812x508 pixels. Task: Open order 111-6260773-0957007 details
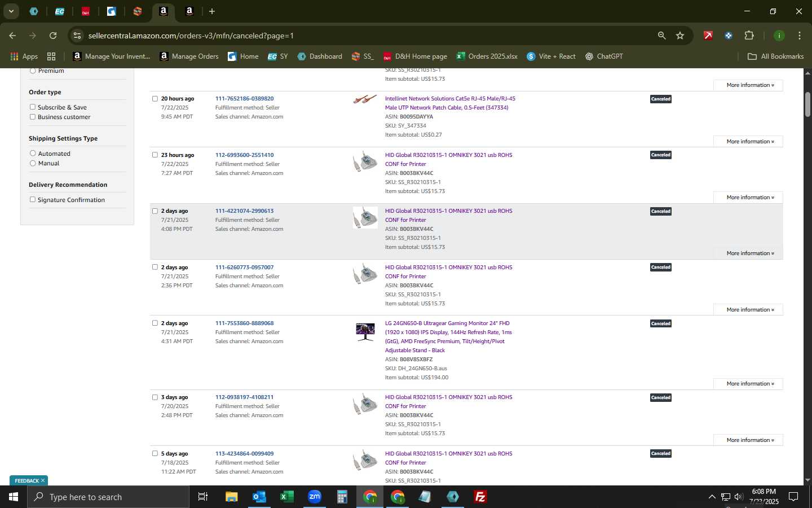tap(244, 268)
